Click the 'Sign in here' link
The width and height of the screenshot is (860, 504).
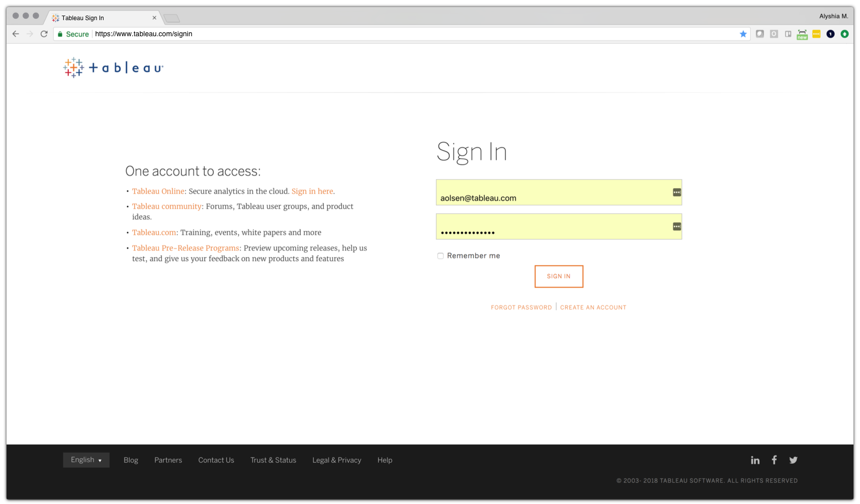pyautogui.click(x=312, y=191)
